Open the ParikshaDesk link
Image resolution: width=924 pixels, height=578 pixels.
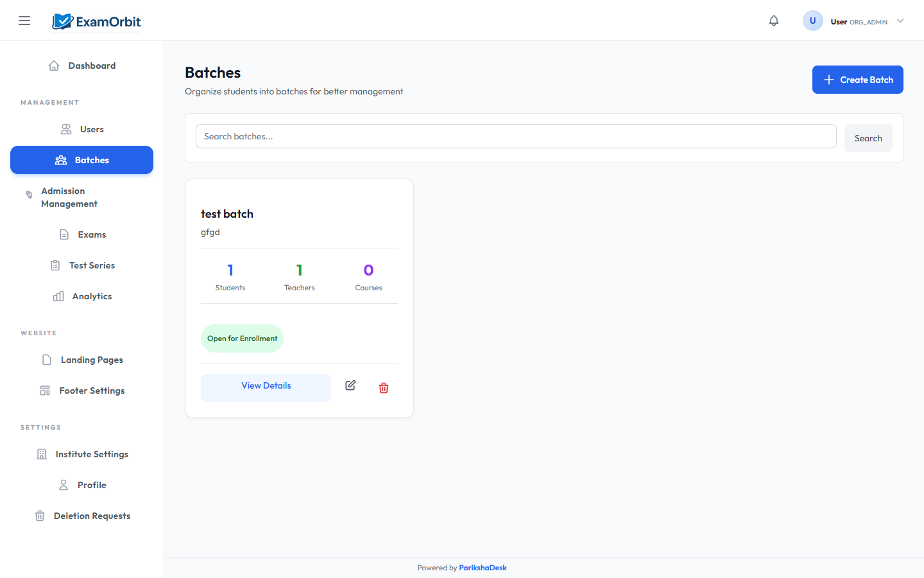pyautogui.click(x=483, y=568)
